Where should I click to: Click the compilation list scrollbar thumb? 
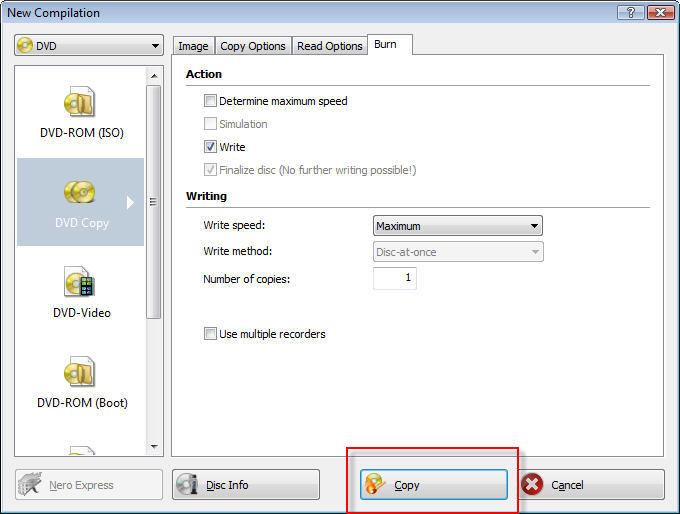click(153, 202)
